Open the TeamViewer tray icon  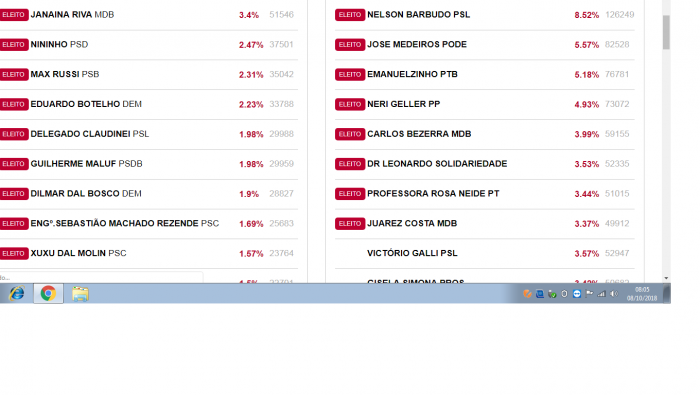[x=577, y=294]
